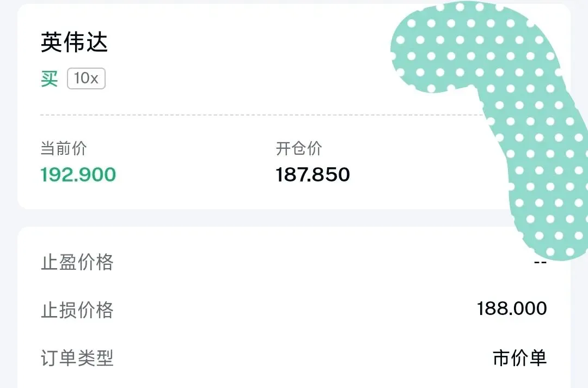Image resolution: width=588 pixels, height=388 pixels.
Task: Tap the 10x leverage badge
Action: [x=86, y=78]
